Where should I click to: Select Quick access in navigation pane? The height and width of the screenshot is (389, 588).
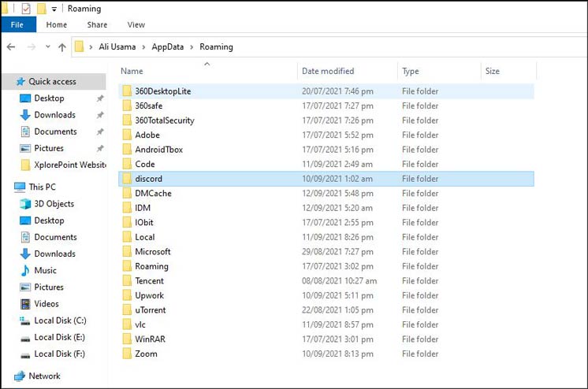pyautogui.click(x=54, y=81)
